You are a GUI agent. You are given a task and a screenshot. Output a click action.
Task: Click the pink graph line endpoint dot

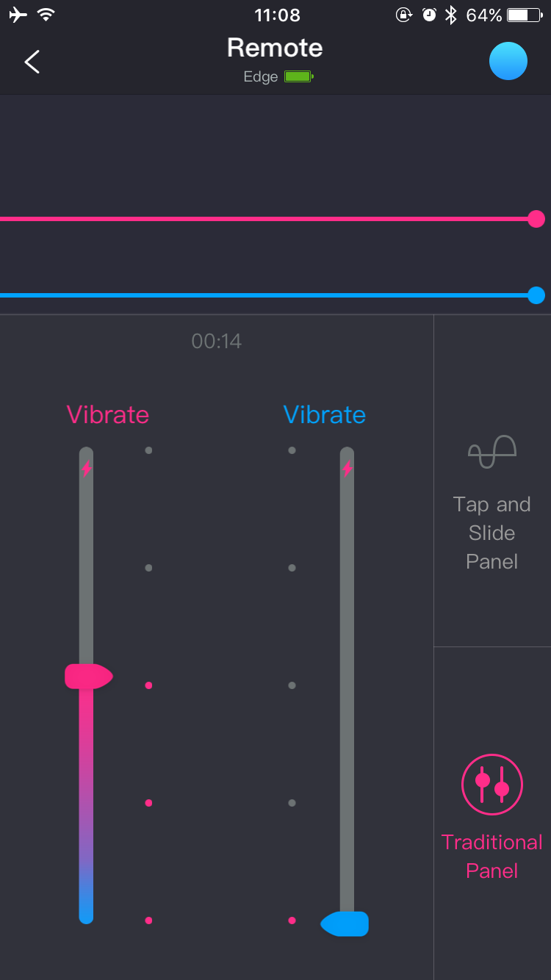tap(536, 219)
